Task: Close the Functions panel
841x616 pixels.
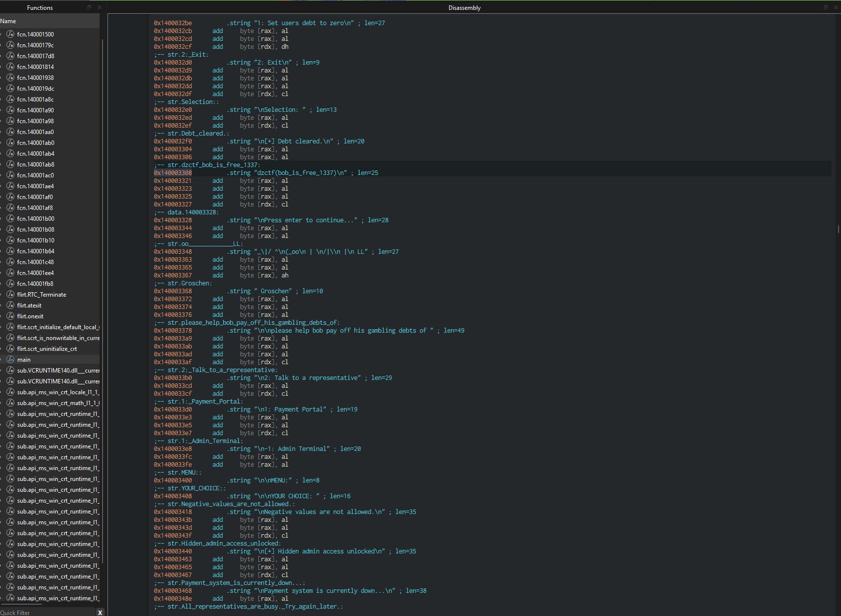Action: click(x=99, y=7)
